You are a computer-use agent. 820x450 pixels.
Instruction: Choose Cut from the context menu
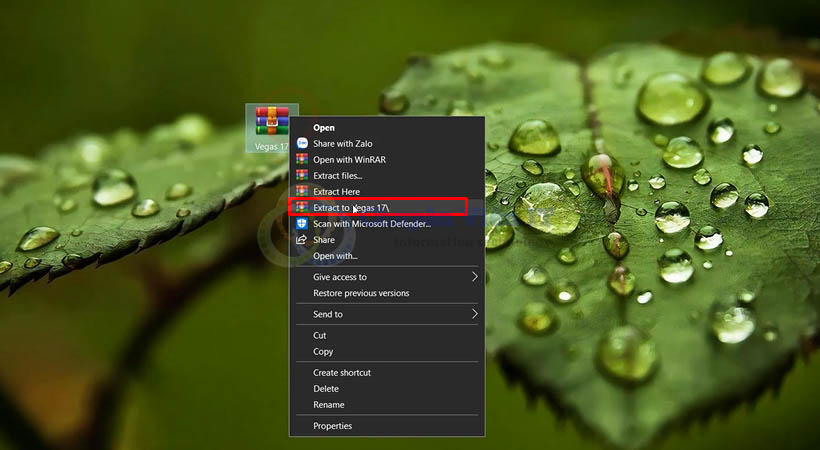point(320,336)
